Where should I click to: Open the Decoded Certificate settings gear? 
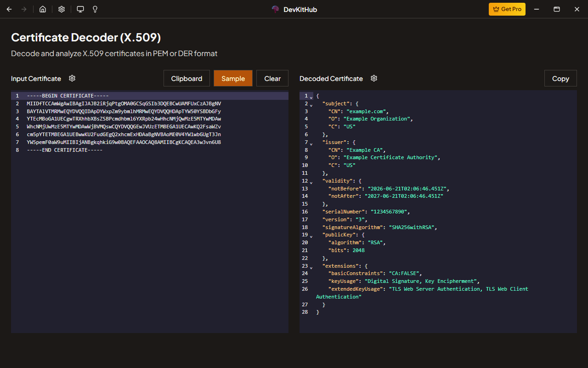click(374, 78)
